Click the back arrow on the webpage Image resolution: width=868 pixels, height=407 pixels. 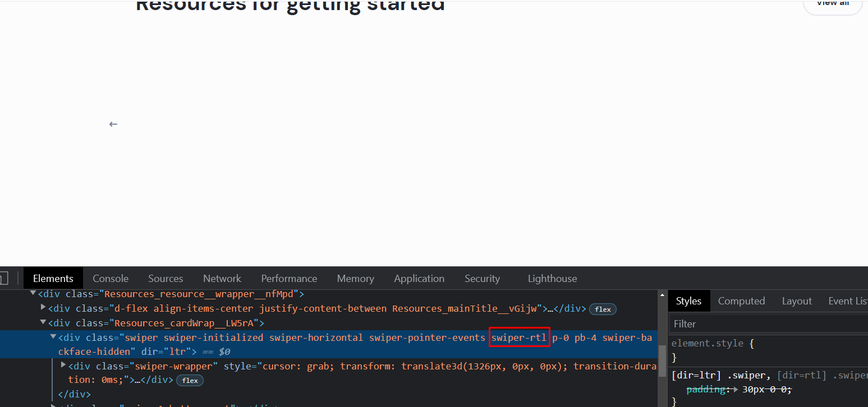[113, 124]
